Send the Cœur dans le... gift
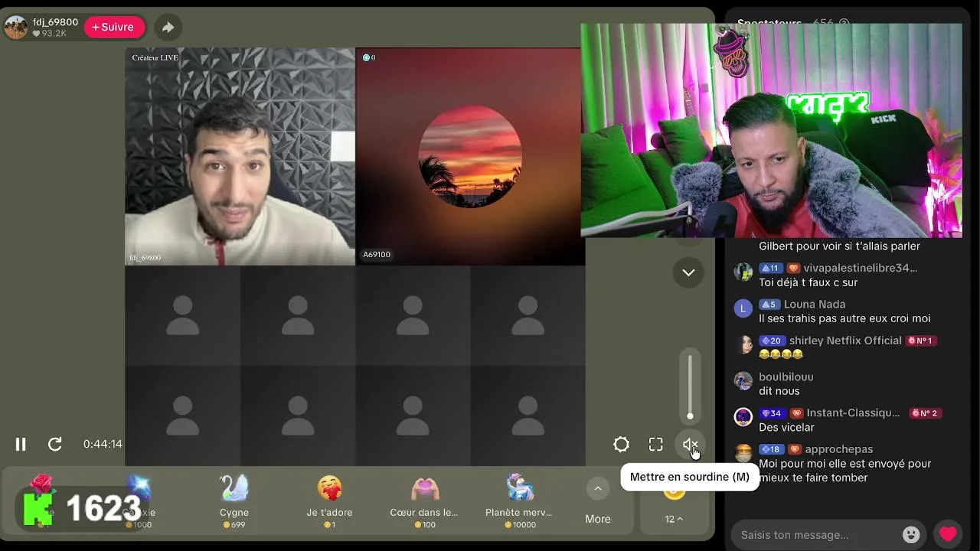 tap(424, 501)
